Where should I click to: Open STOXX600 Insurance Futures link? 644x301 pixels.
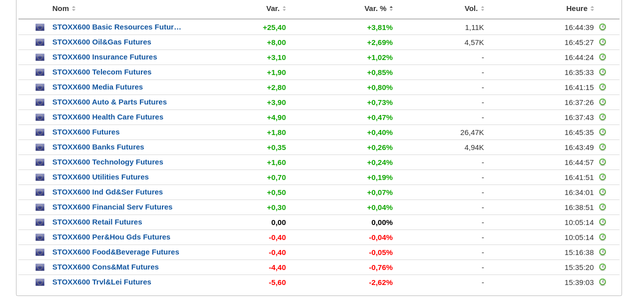point(104,57)
